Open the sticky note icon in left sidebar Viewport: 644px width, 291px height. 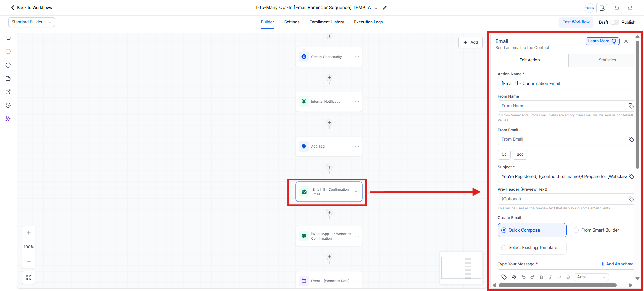[x=8, y=79]
